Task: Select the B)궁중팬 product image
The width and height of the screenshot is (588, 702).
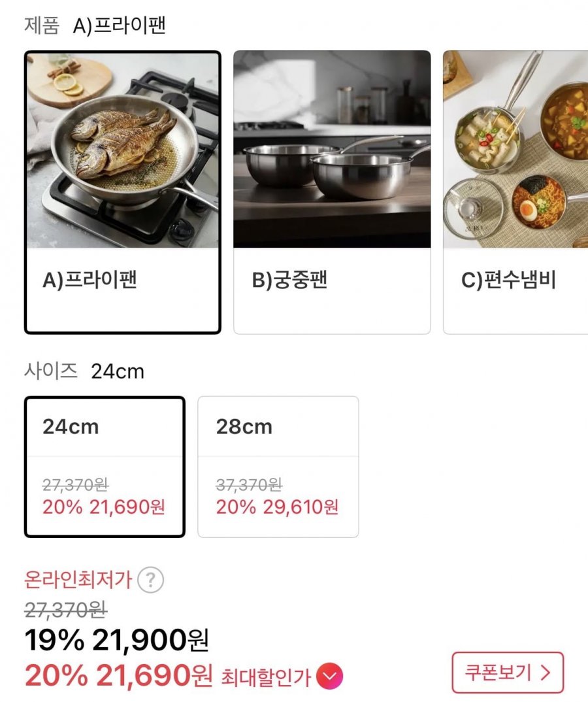Action: tap(332, 150)
